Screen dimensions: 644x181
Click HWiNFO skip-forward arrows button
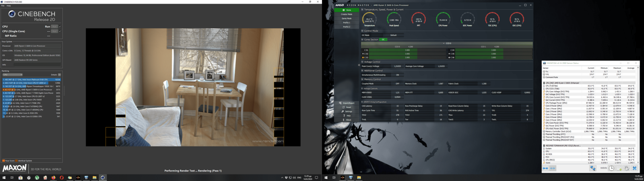553,168
